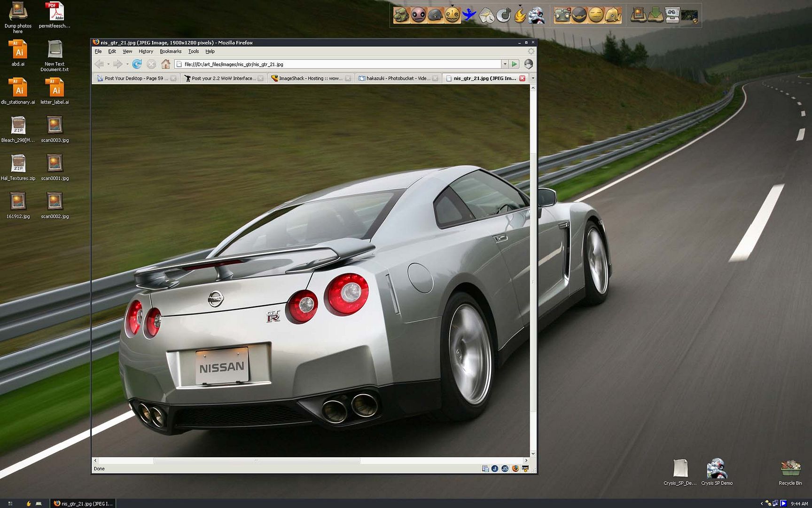Select the Recycle Bin desktop icon
The width and height of the screenshot is (812, 508).
[790, 472]
